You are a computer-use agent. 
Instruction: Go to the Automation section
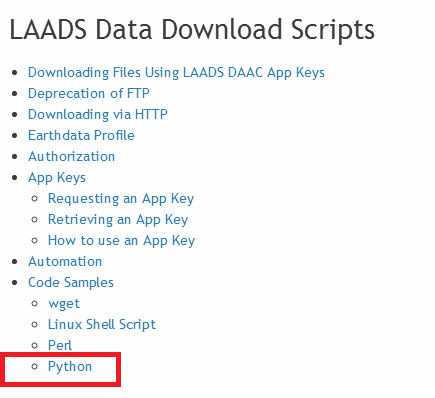(x=65, y=261)
